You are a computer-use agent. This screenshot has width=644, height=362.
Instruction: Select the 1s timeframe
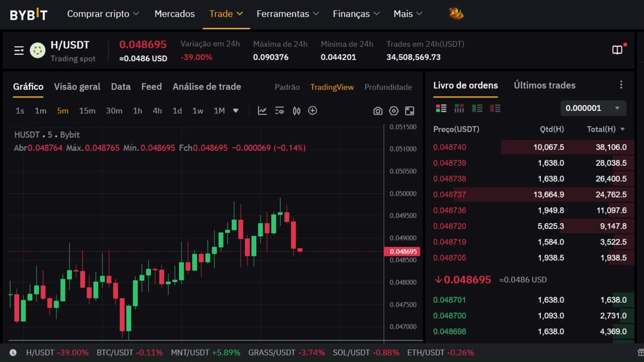20,111
